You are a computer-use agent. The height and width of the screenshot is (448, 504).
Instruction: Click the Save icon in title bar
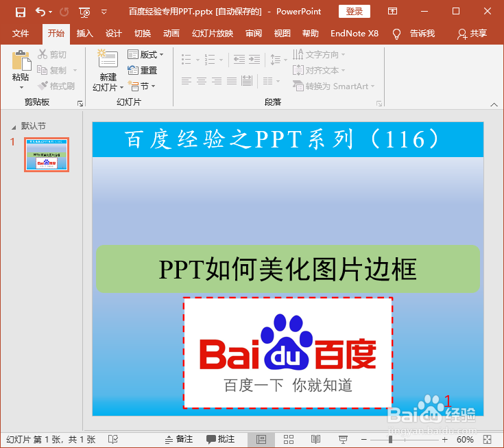tap(21, 12)
